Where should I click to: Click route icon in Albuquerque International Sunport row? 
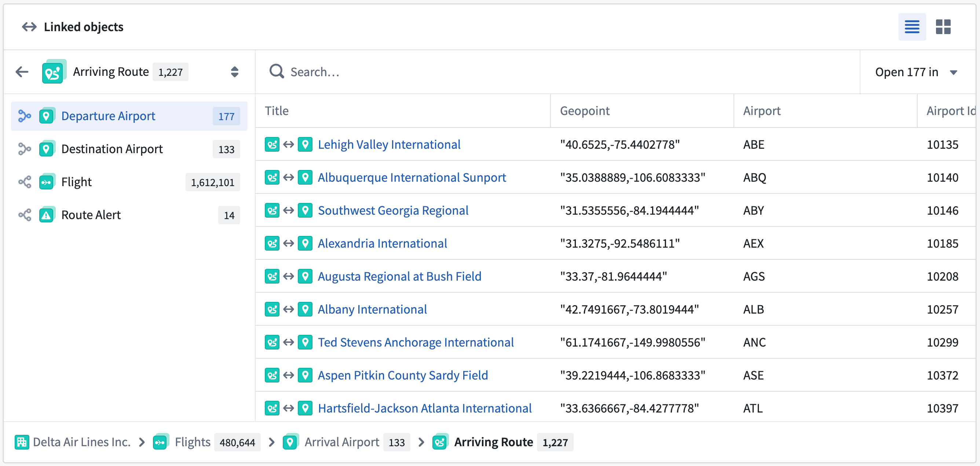(272, 178)
